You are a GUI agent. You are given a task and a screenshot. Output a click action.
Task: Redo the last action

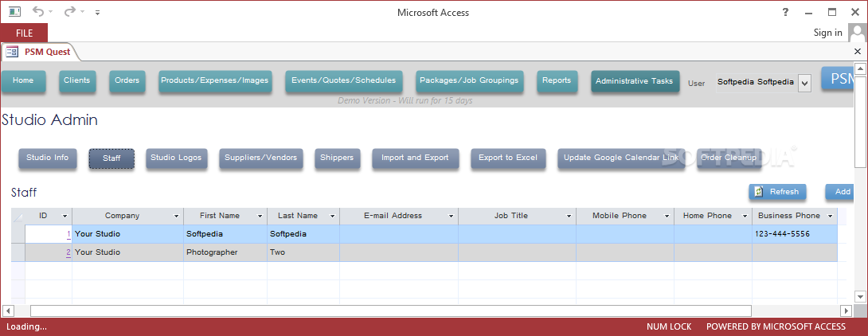point(69,12)
